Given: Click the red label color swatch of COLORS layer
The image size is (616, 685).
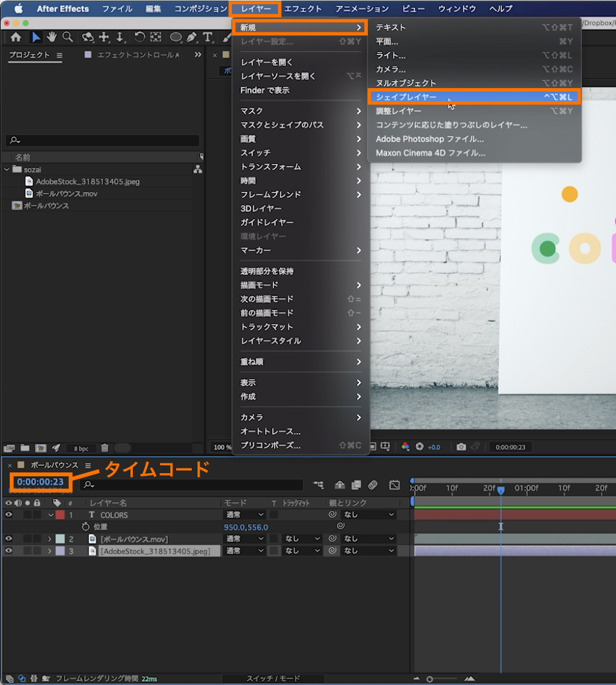Looking at the screenshot, I should [60, 515].
